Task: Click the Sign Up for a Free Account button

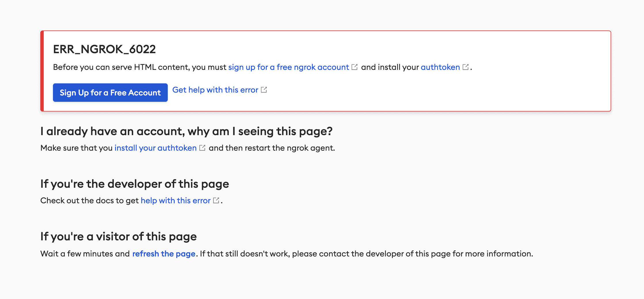Action: point(110,93)
